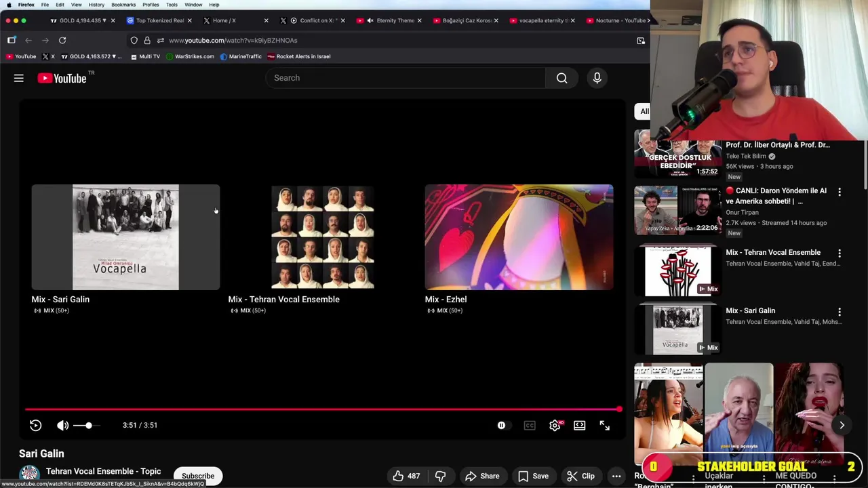Open the YouTube bookmark in bookmarks toolbar
Viewport: 868px width, 488px height.
[21, 56]
